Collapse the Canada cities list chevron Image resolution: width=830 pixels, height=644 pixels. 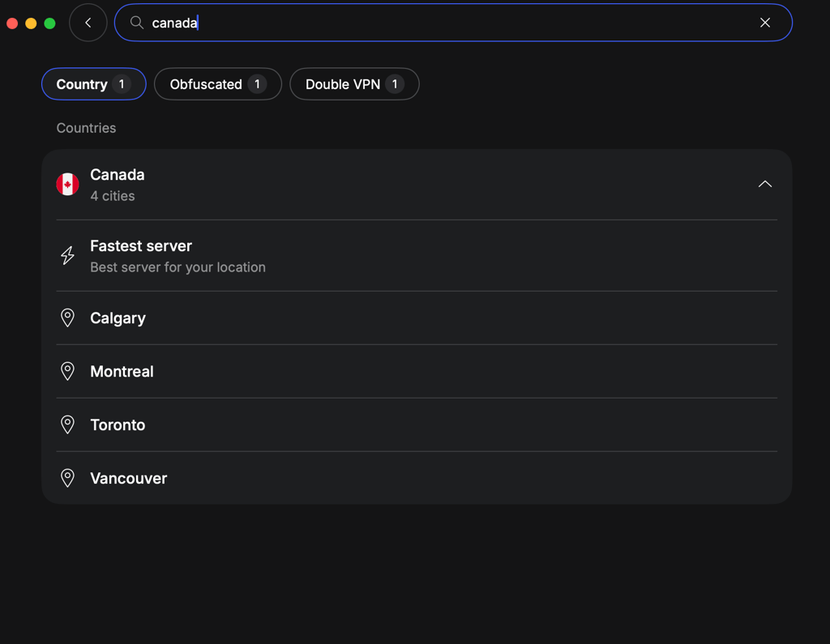pyautogui.click(x=765, y=184)
